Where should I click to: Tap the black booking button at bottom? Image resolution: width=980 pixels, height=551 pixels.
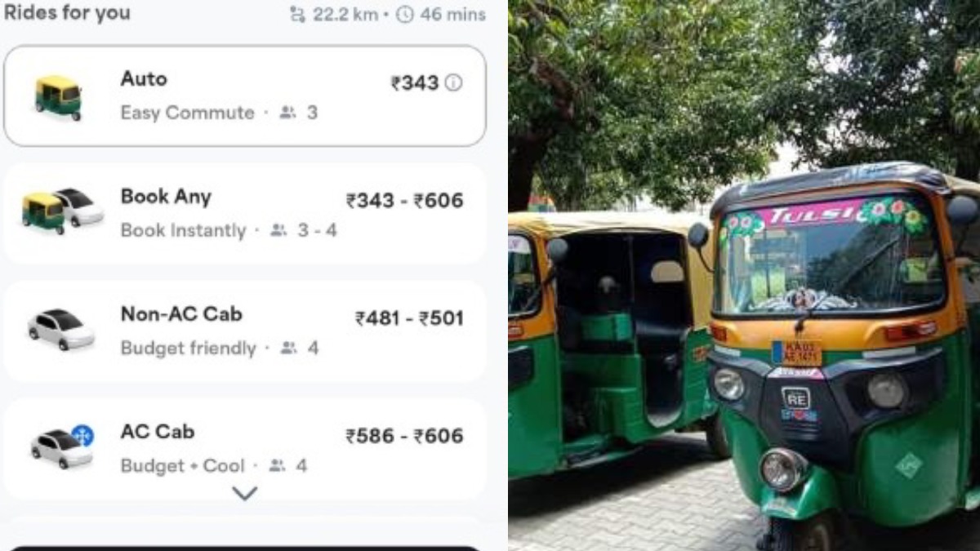[244, 549]
